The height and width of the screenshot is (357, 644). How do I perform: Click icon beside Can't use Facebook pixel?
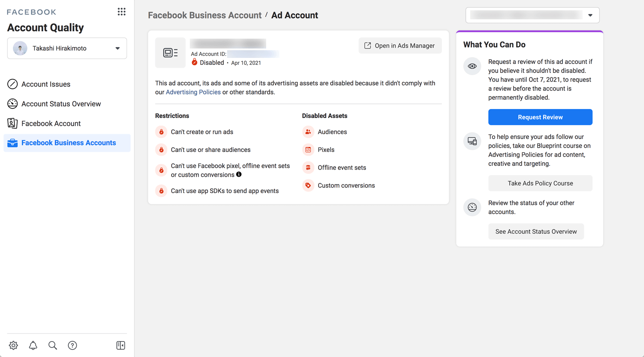point(161,170)
